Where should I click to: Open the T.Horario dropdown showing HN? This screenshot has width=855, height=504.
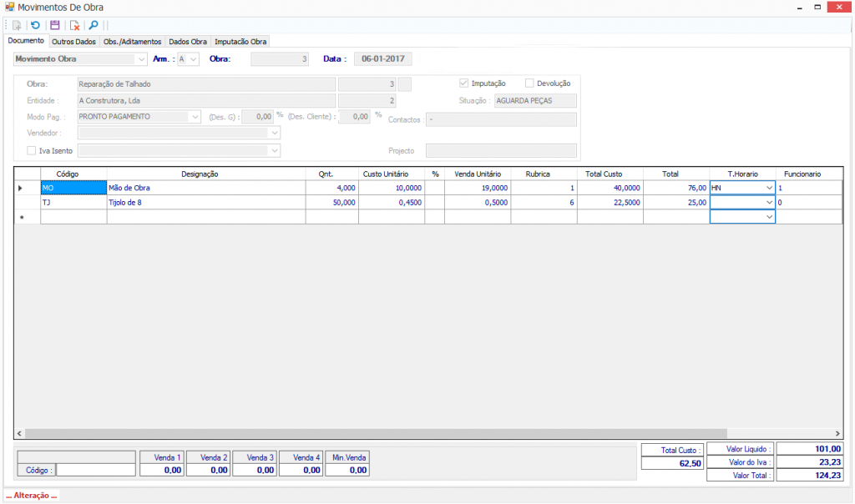769,188
